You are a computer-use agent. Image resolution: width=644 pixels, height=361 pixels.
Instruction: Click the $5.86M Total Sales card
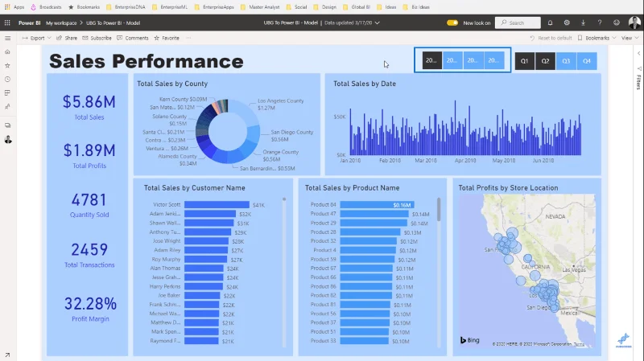click(89, 108)
